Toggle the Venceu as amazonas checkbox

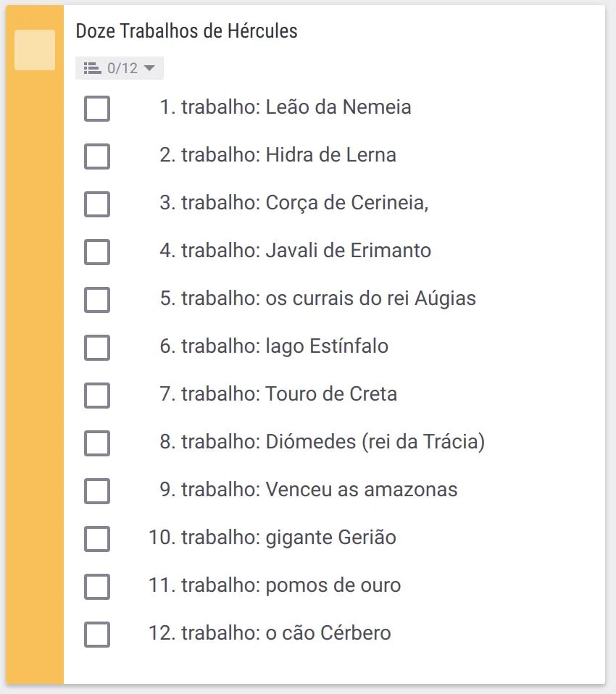pyautogui.click(x=97, y=491)
